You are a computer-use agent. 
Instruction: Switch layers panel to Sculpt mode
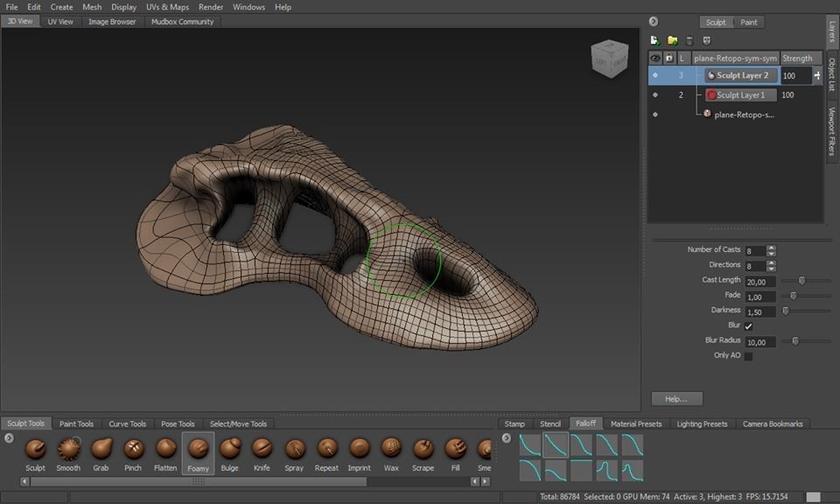[x=715, y=22]
